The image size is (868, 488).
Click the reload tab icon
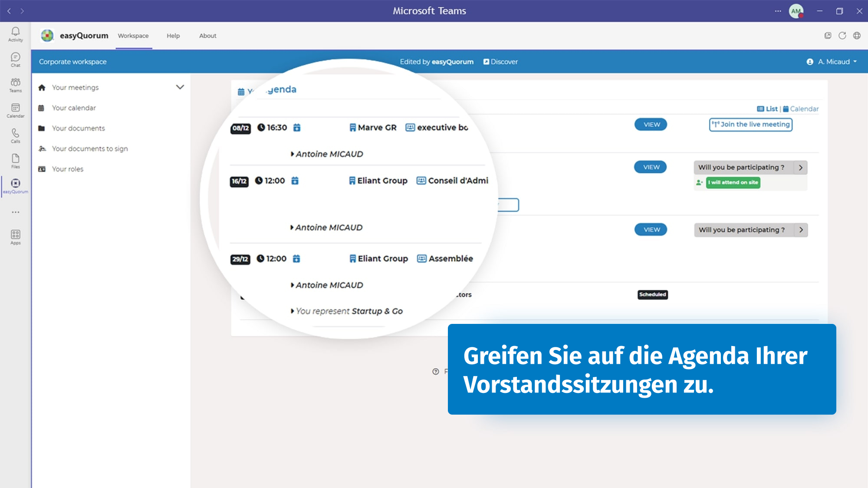point(842,36)
